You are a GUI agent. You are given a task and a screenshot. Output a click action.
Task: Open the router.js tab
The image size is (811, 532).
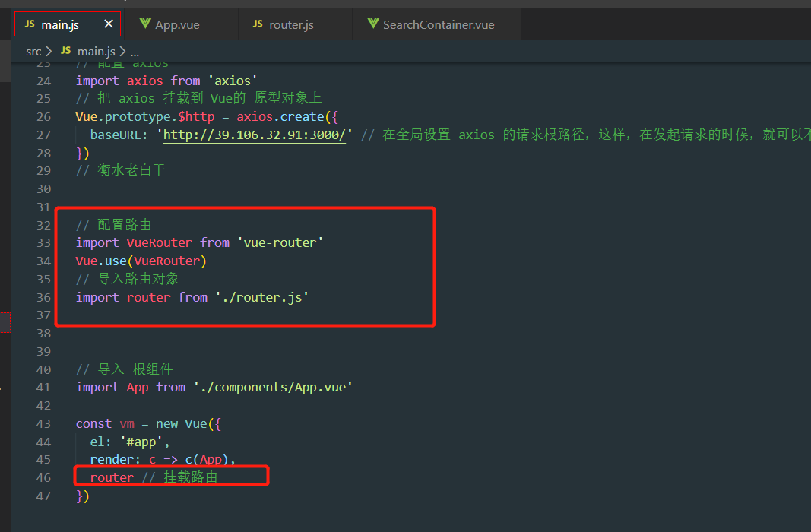click(295, 24)
